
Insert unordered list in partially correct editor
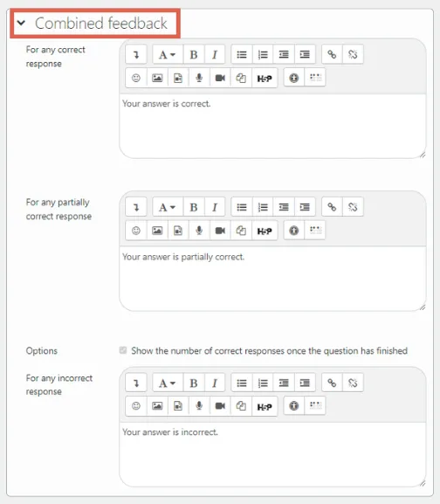pyautogui.click(x=242, y=207)
